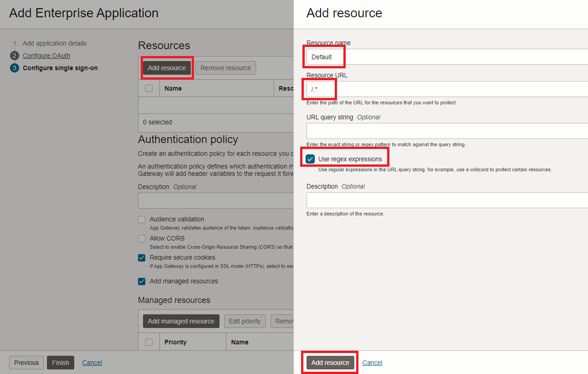588x374 pixels.
Task: Confirm with Add resource button in panel footer
Action: [x=330, y=363]
